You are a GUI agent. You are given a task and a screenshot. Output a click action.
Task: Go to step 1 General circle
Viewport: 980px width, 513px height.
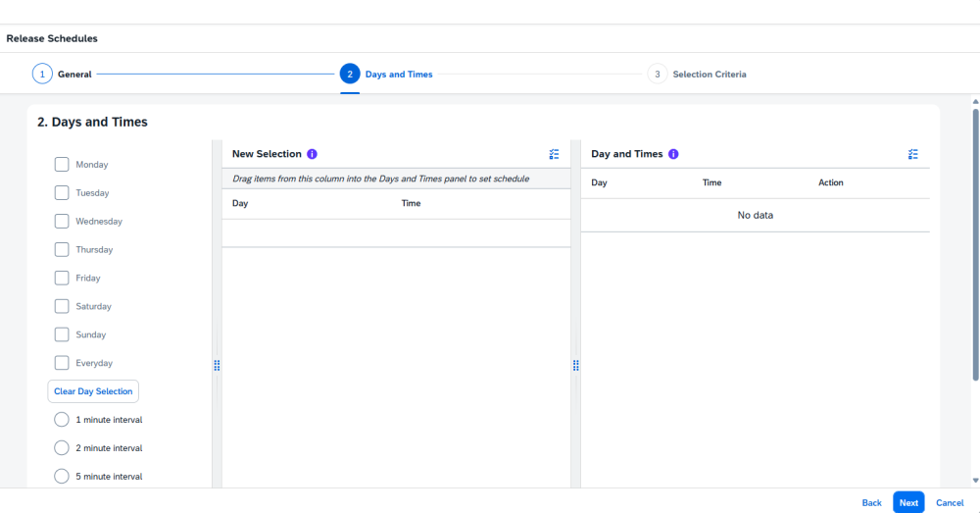[x=42, y=75]
